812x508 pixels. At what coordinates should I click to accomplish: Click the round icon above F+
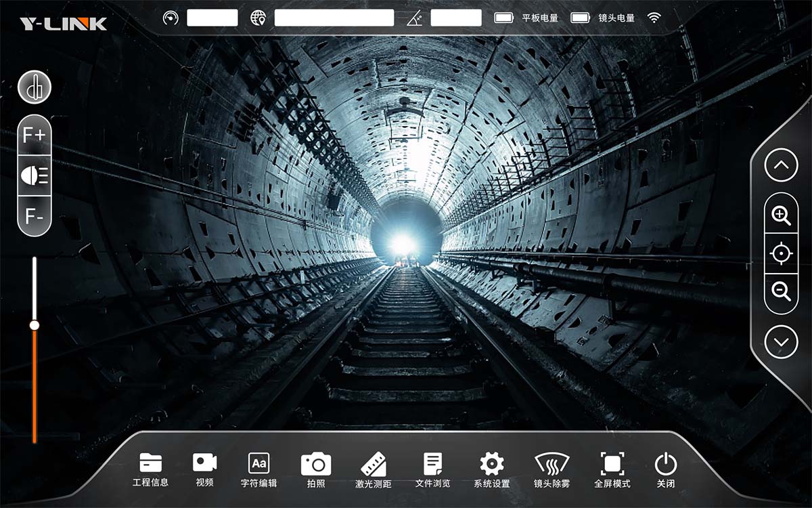coord(35,87)
